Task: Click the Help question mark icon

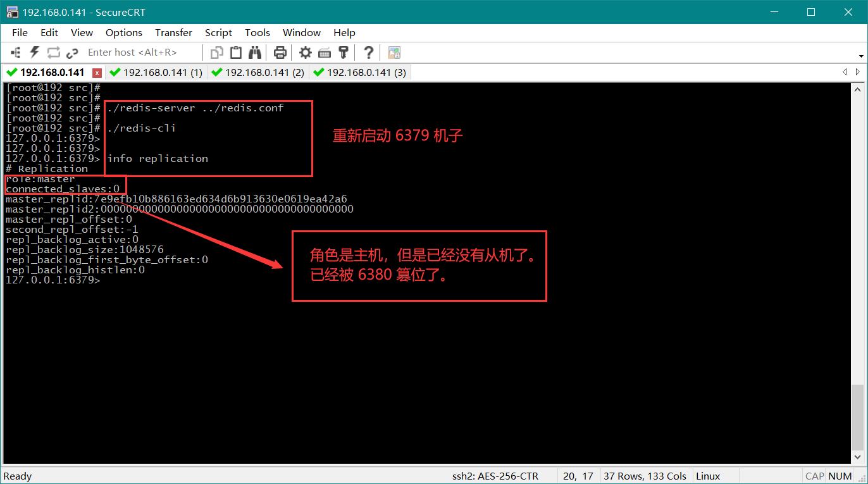Action: click(369, 53)
